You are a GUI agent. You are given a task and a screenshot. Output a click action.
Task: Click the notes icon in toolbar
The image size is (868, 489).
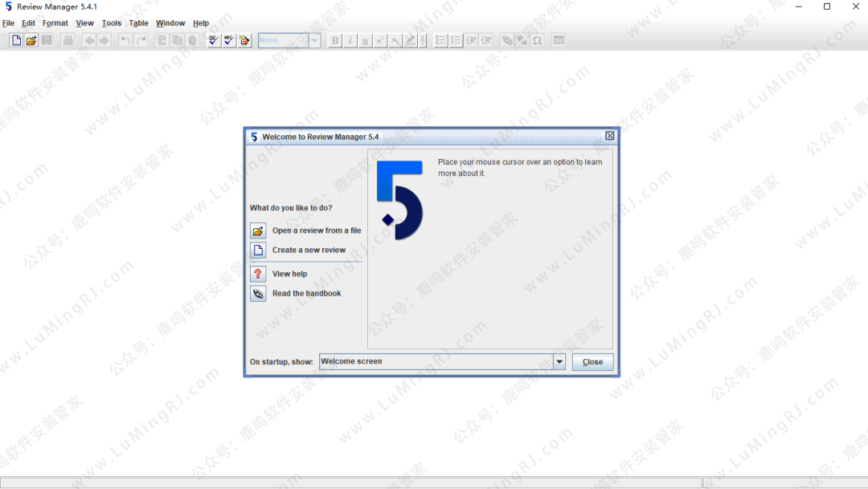click(244, 40)
